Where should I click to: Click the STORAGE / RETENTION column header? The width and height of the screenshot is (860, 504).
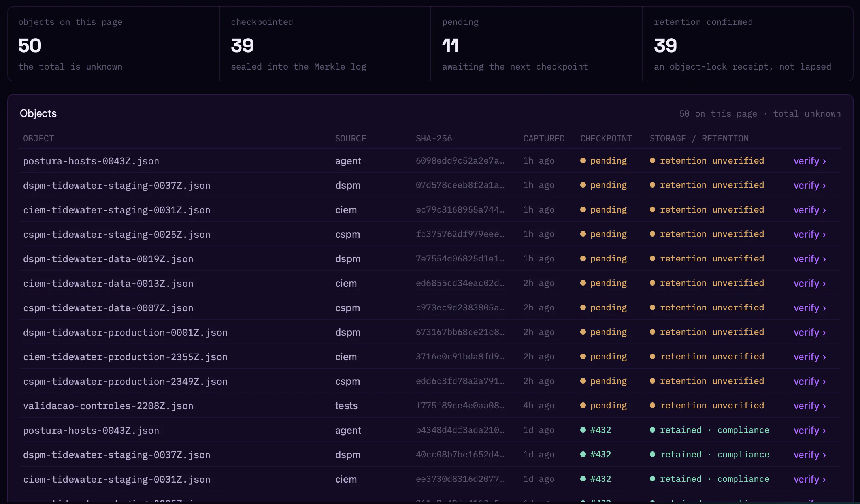pyautogui.click(x=699, y=139)
